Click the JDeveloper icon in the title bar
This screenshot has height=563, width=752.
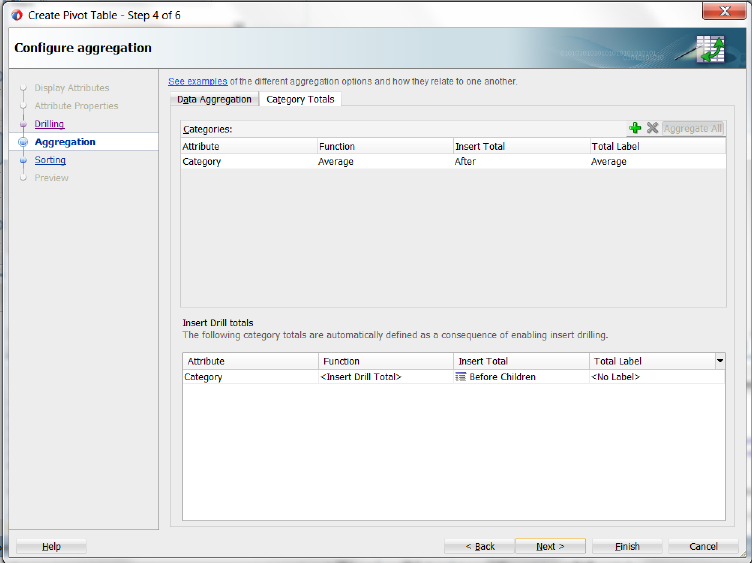tap(17, 15)
